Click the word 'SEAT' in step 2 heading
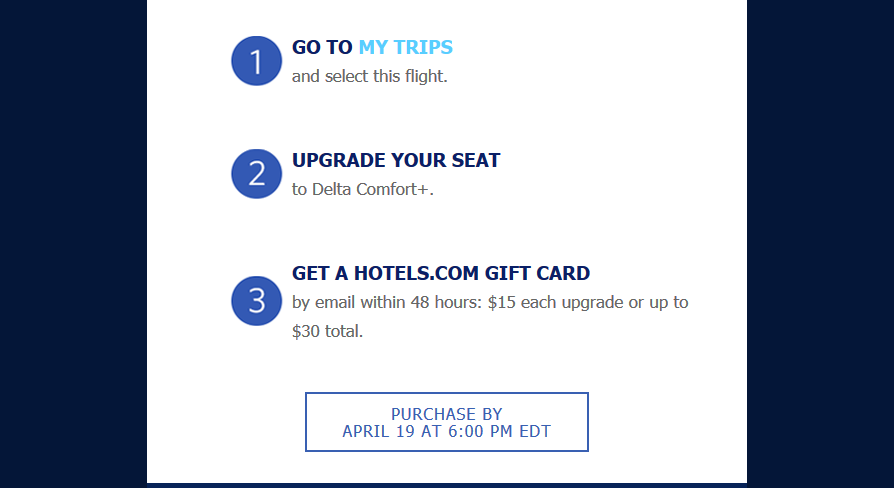 (476, 160)
